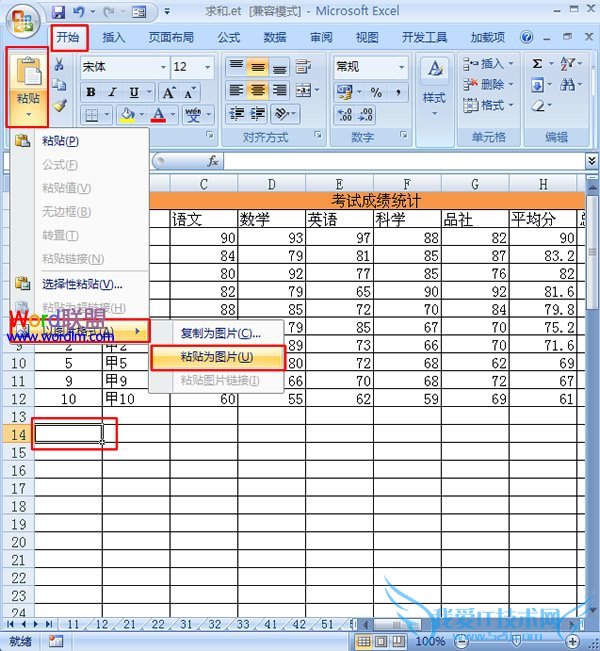Click the Office button logo
Viewport: 600px width, 651px height.
pyautogui.click(x=22, y=21)
